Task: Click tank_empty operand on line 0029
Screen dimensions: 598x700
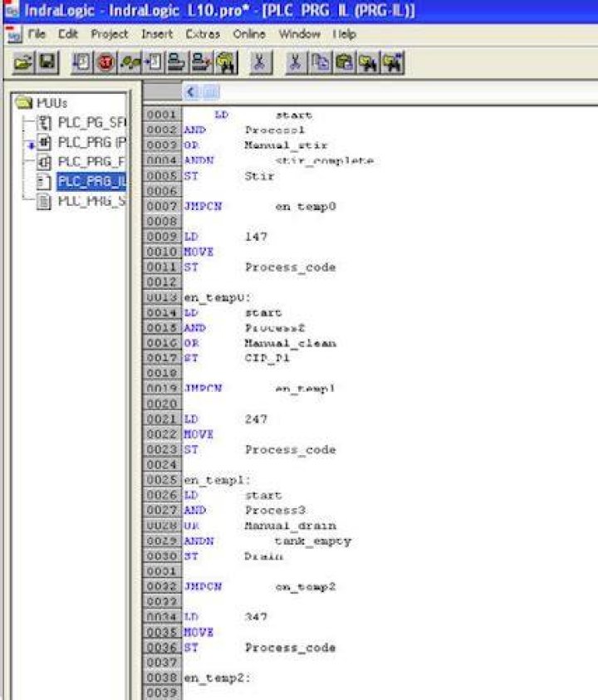Action: 312,541
